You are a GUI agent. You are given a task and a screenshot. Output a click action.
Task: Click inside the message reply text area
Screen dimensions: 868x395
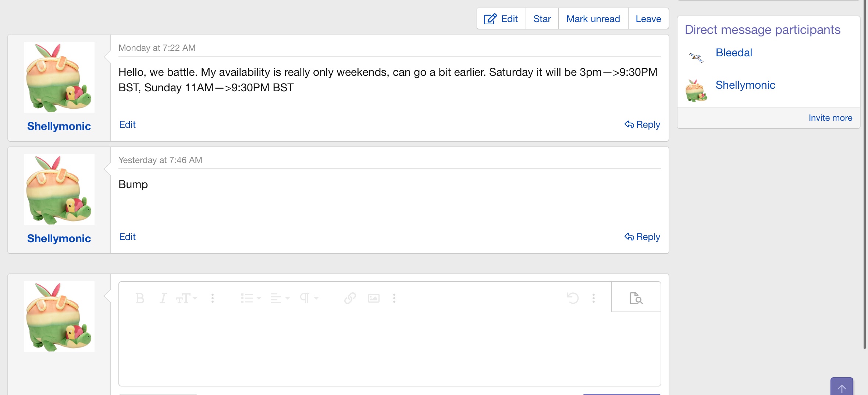(x=389, y=348)
